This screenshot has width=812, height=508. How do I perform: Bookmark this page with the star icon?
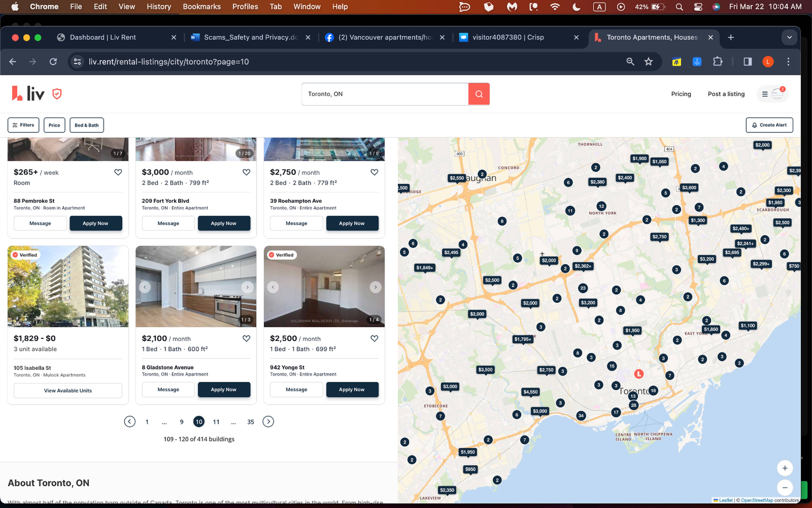click(x=649, y=62)
